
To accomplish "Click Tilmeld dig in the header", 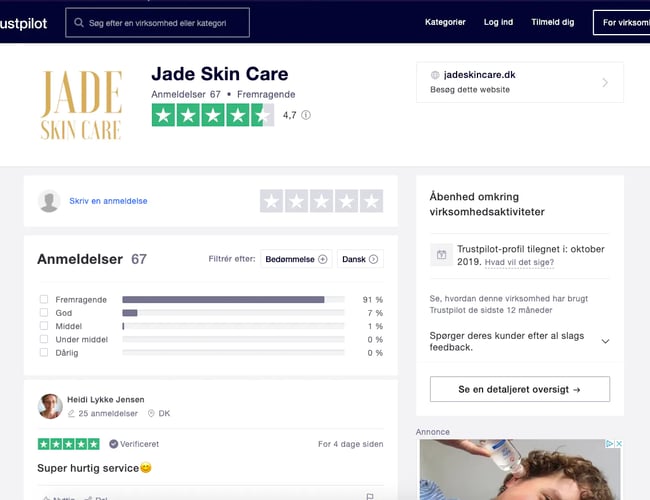I will pos(553,22).
